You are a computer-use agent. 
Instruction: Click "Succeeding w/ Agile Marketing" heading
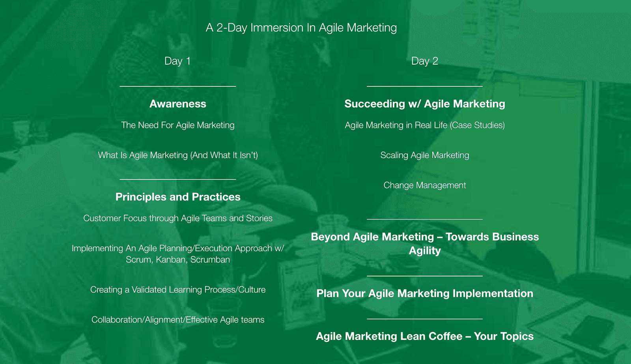424,104
